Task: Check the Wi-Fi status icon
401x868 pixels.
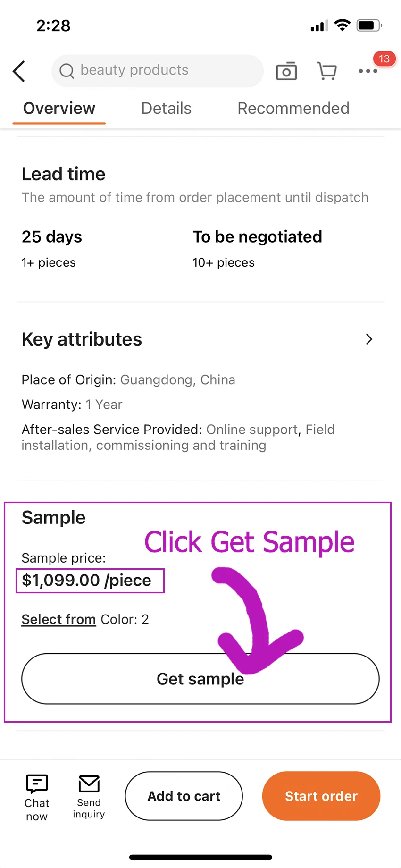Action: tap(342, 25)
